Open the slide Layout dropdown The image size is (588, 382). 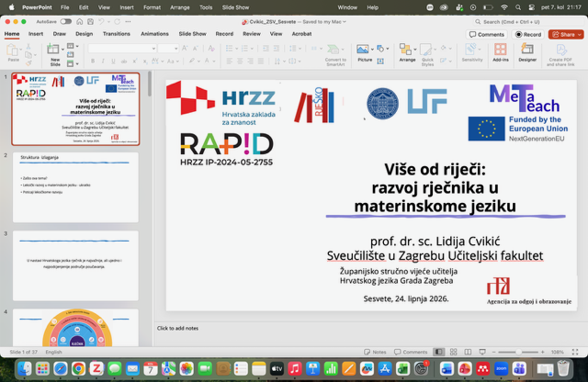[x=73, y=46]
